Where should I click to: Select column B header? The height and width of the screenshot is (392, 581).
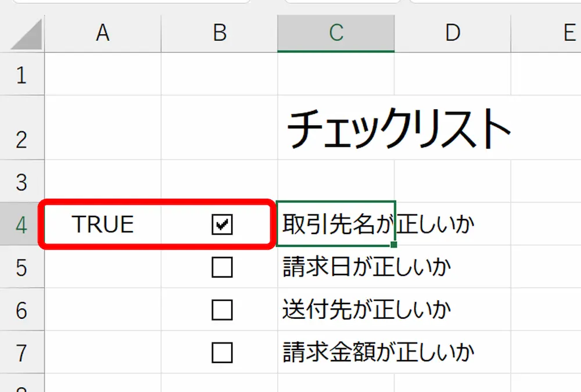(x=219, y=33)
